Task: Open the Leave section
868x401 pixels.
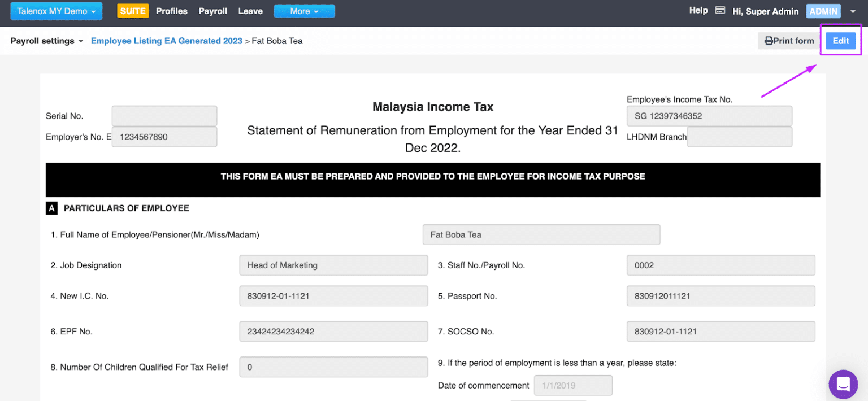Action: [x=250, y=11]
